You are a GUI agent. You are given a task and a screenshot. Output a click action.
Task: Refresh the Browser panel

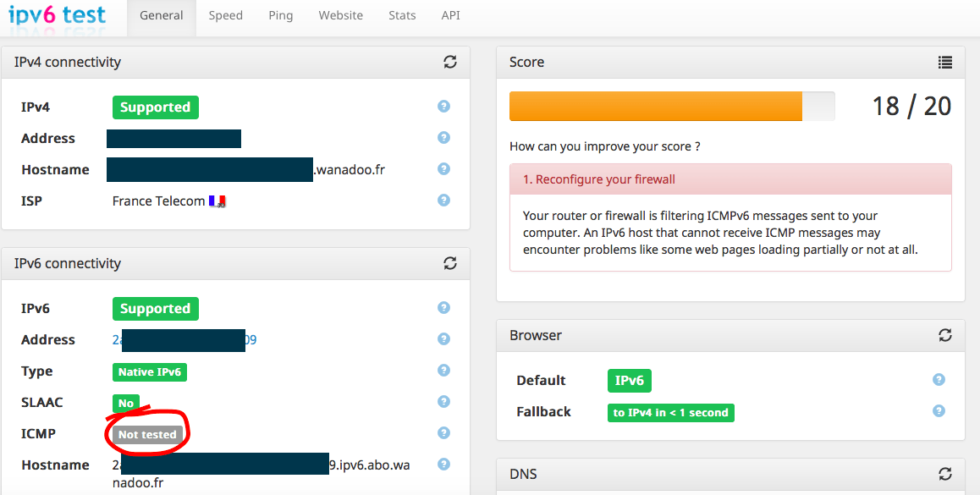(945, 335)
